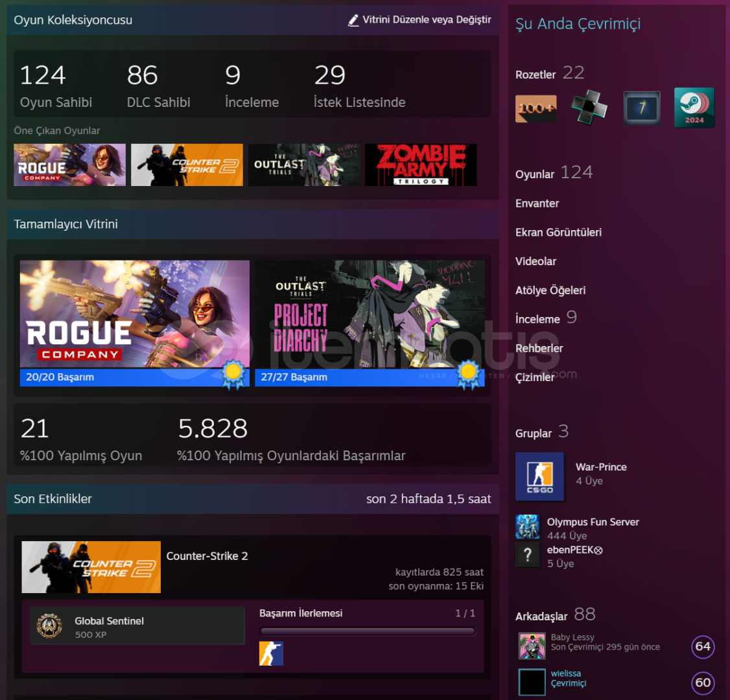Click the 'Son Etkinlikler' header
This screenshot has width=730, height=700.
click(53, 499)
